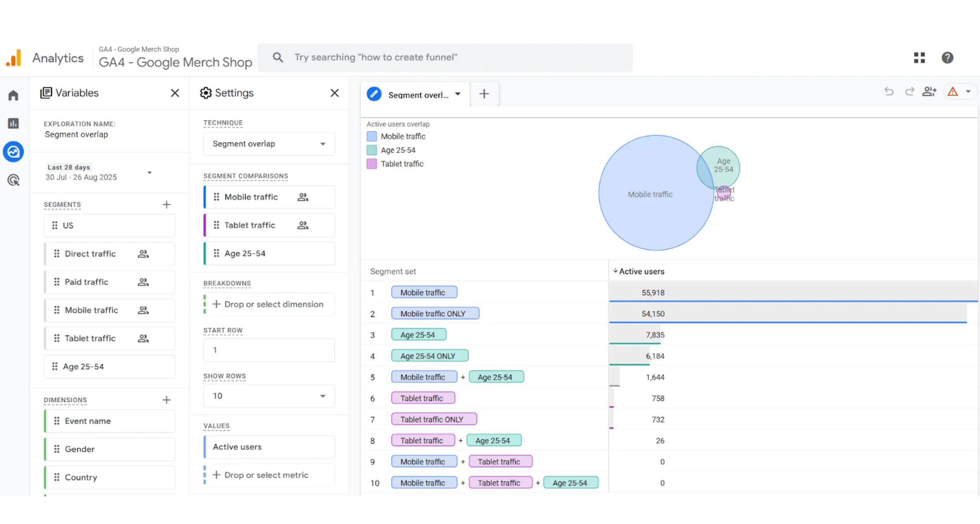Click the search input field
The image size is (980, 524).
point(444,57)
